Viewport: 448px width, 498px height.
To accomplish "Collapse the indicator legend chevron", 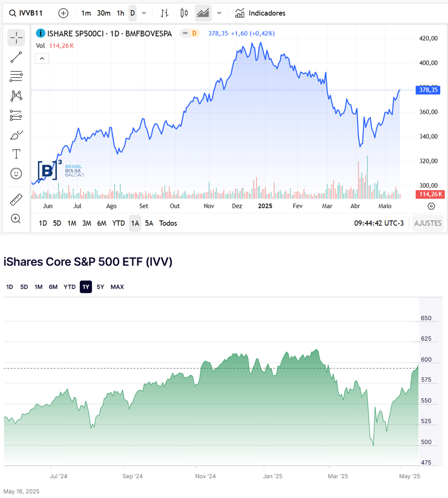I will click(x=42, y=59).
